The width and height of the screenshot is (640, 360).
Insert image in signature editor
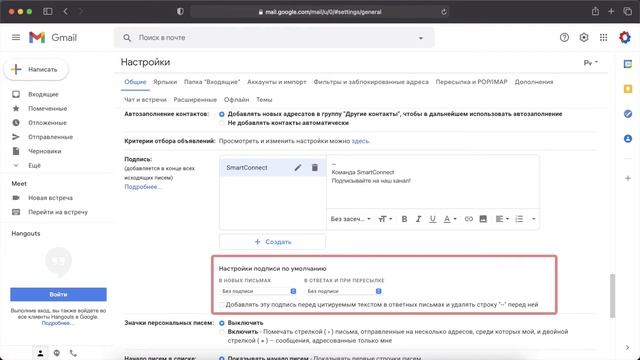pos(483,219)
